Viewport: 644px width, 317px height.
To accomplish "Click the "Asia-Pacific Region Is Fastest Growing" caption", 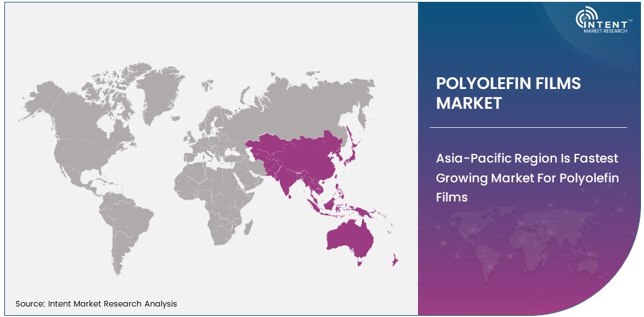I will click(x=527, y=177).
